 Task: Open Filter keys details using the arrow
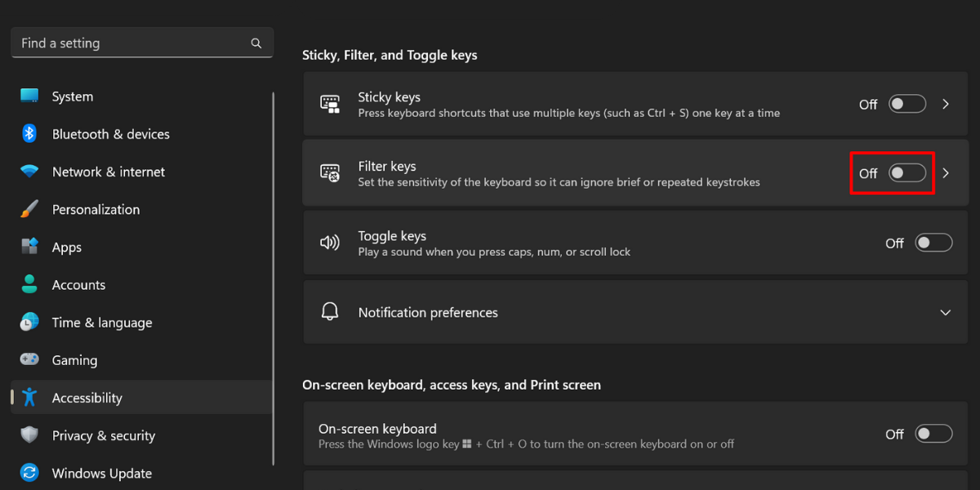tap(945, 173)
